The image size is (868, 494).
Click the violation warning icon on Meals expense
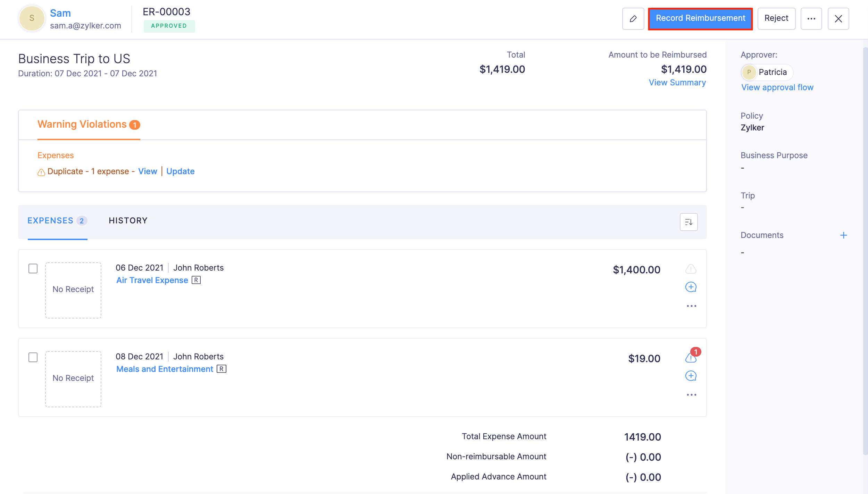click(x=691, y=357)
